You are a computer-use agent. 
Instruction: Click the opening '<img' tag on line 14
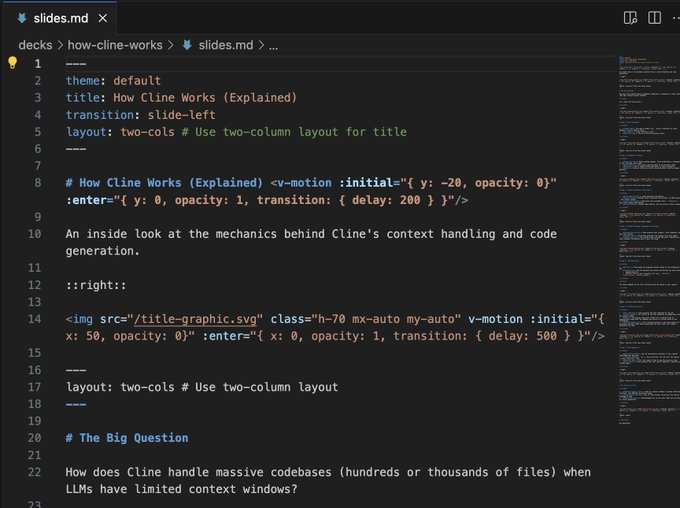[79, 319]
